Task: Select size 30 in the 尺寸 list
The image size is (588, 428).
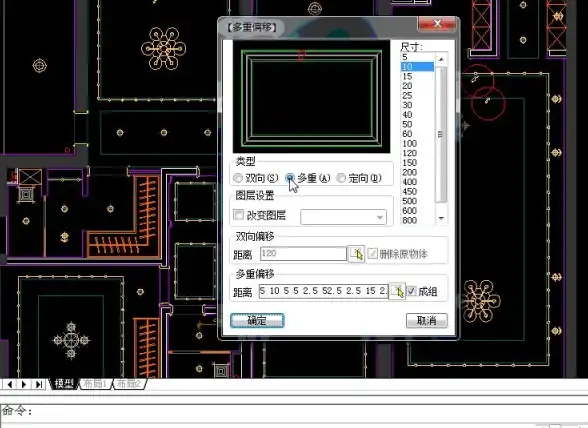Action: (417, 105)
